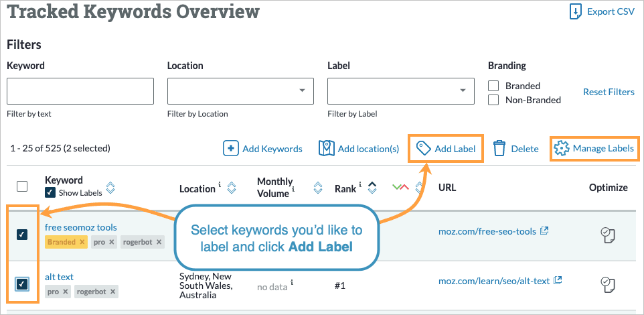Sort by Monthly Volume column arrows
This screenshot has width=644, height=315.
tap(318, 188)
